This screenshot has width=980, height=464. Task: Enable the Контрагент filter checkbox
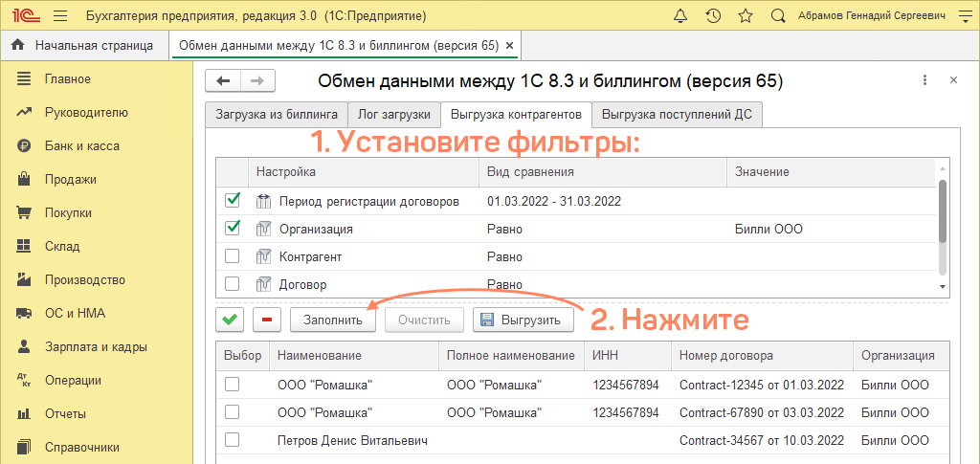(232, 256)
